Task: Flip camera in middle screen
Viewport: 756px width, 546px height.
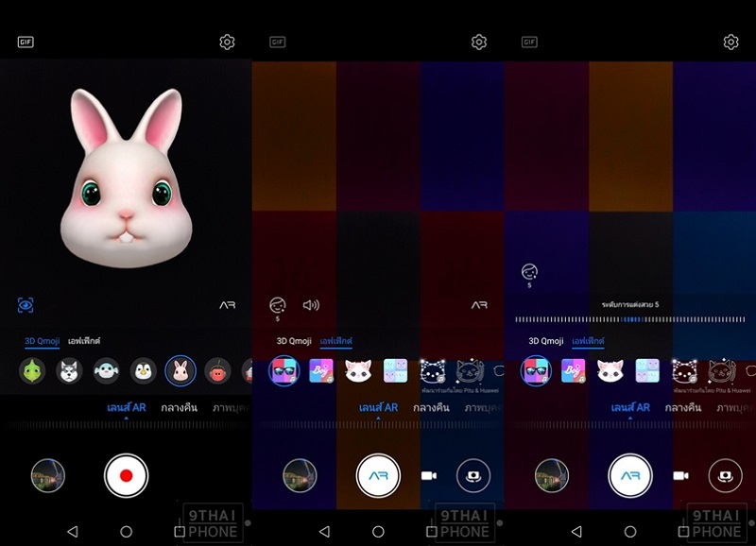Action: pyautogui.click(x=473, y=476)
